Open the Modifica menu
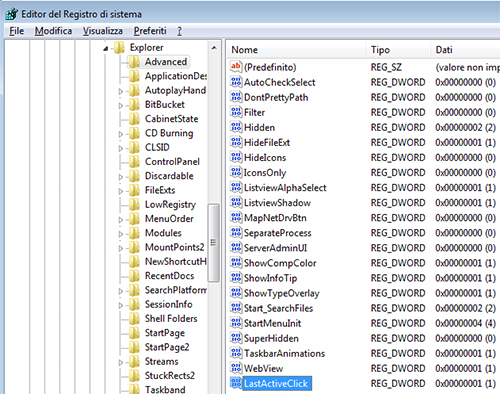 pyautogui.click(x=53, y=31)
